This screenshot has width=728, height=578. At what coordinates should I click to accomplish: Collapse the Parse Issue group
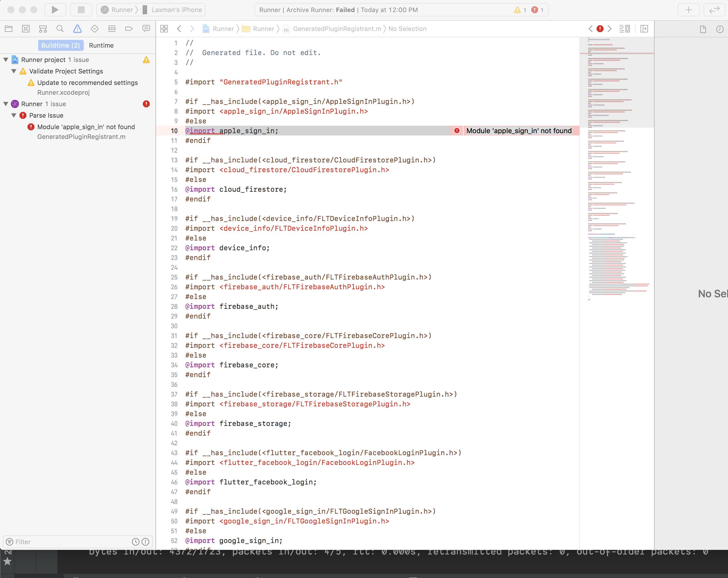pos(14,116)
